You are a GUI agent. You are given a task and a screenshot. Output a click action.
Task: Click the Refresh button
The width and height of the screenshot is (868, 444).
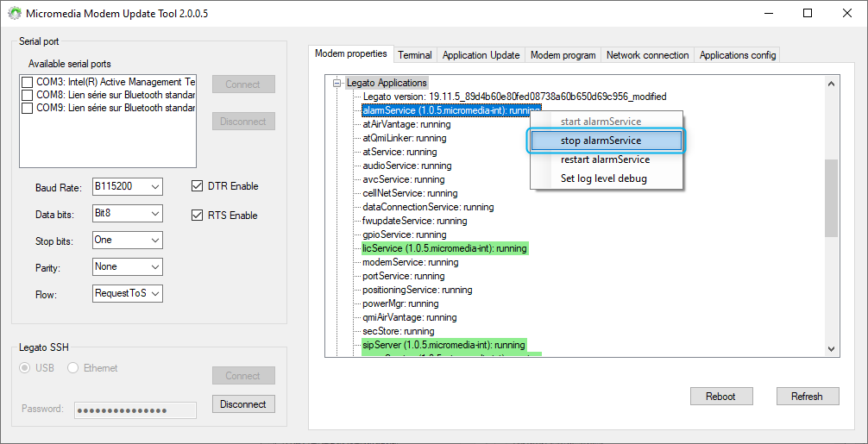click(x=806, y=397)
